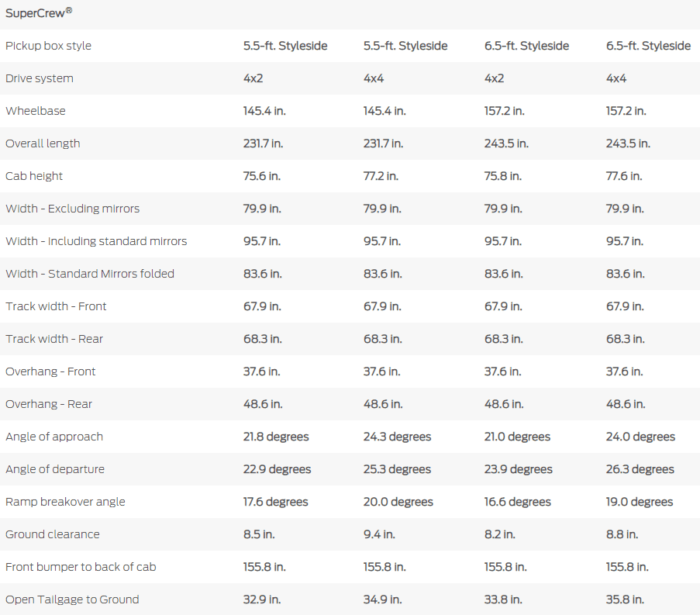Screen dimensions: 700x615
Task: Select the Angle of departure label
Action: point(55,469)
